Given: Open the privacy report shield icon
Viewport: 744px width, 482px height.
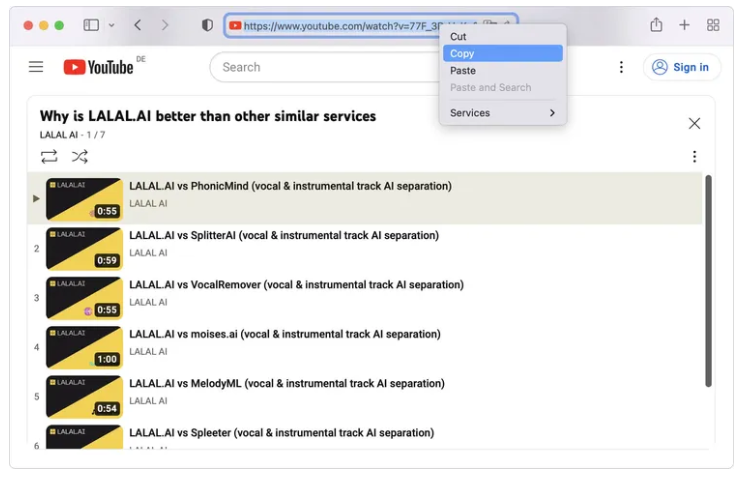Looking at the screenshot, I should tap(207, 25).
